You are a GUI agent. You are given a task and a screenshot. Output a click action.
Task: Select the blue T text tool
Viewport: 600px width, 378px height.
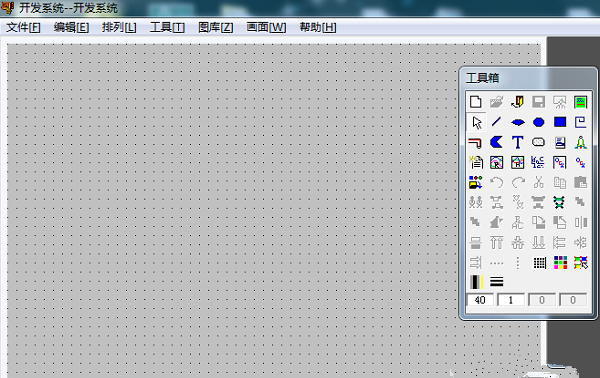click(x=518, y=142)
